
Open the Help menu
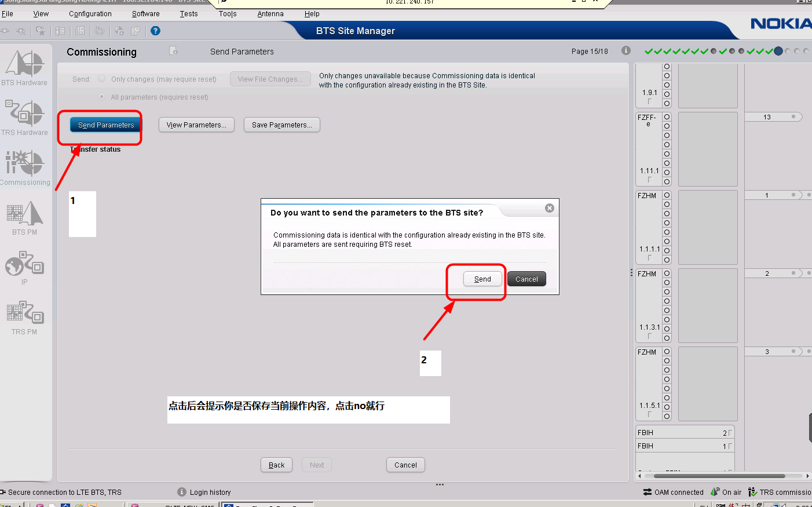[x=312, y=14]
